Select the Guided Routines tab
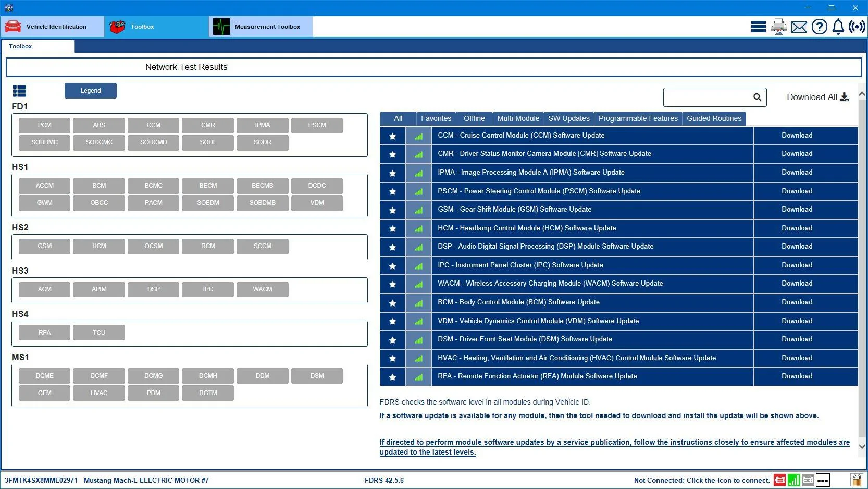 [x=714, y=119]
